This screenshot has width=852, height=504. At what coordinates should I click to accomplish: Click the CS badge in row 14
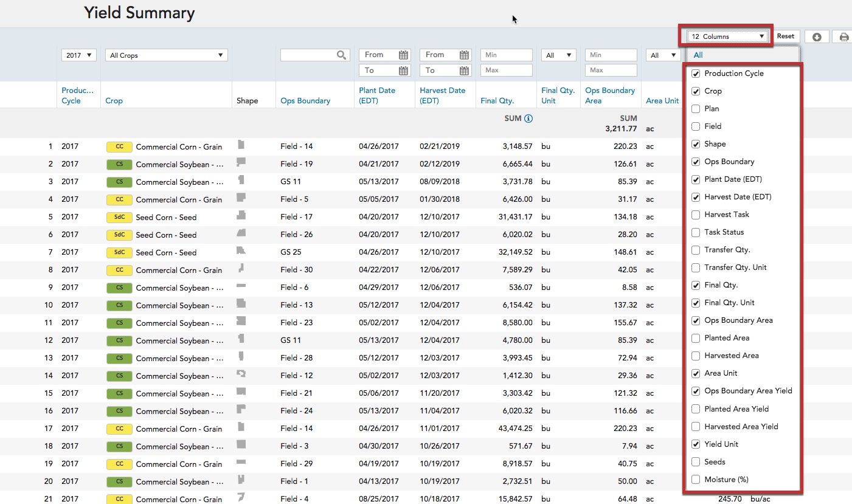[119, 376]
